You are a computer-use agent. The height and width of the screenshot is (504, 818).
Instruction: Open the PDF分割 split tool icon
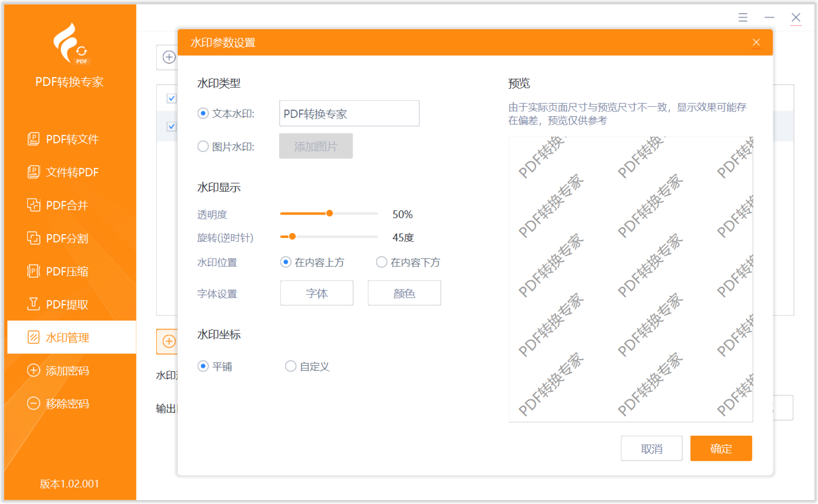(33, 238)
